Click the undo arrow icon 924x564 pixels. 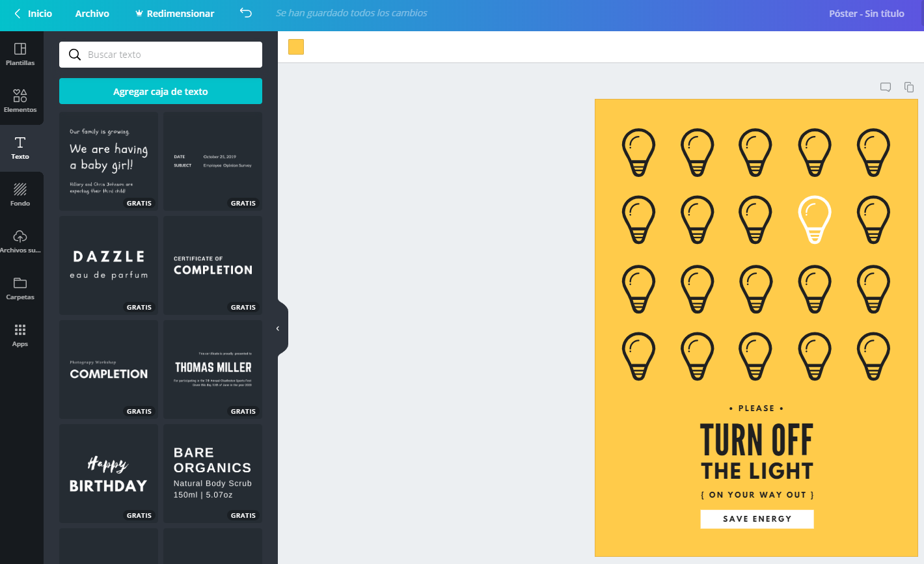click(x=245, y=13)
